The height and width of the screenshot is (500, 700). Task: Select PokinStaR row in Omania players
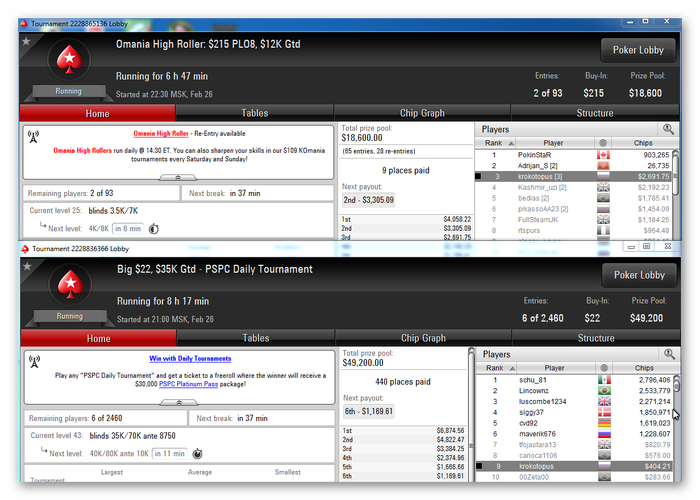tap(573, 155)
